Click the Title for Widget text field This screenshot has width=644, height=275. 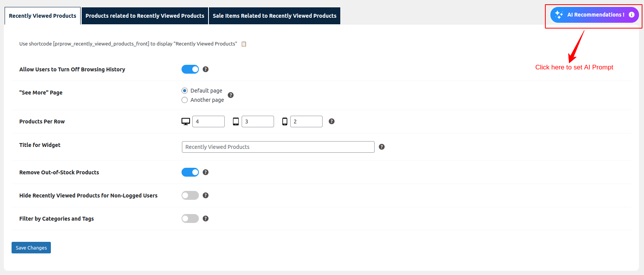(278, 147)
